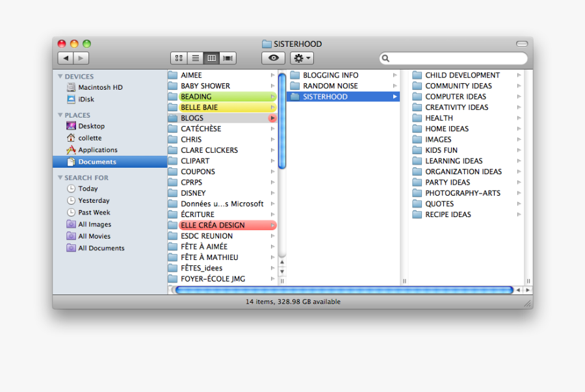Open the Action gear menu

pos(302,59)
